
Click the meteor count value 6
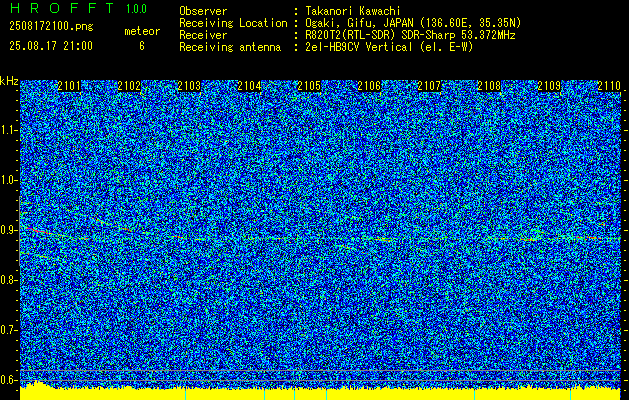coord(142,46)
